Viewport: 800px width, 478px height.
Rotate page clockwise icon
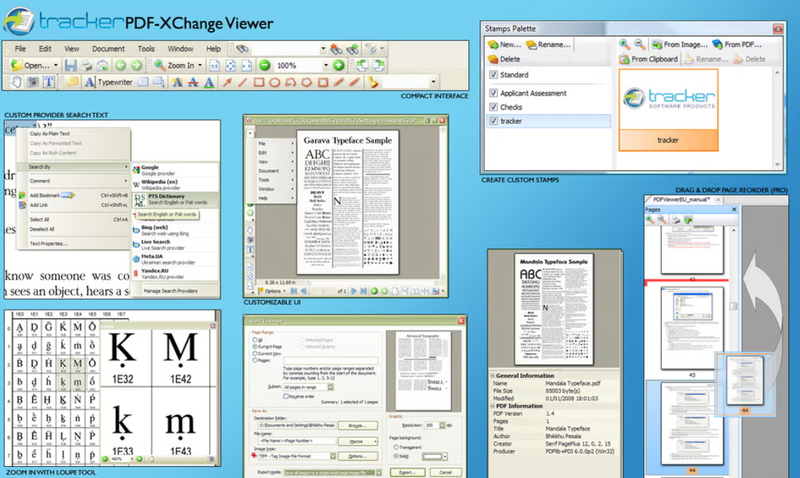(x=379, y=65)
